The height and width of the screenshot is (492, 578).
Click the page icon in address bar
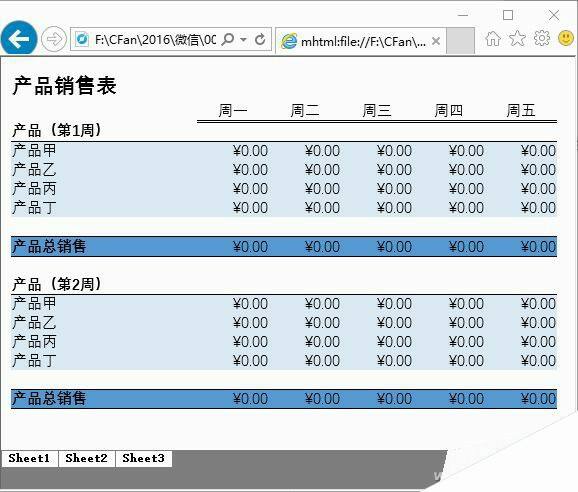point(82,39)
